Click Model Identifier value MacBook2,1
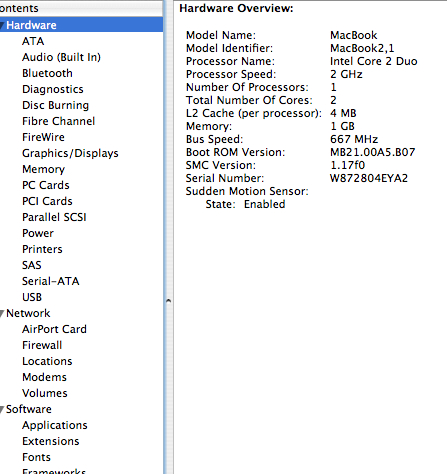The image size is (447, 474). (362, 48)
